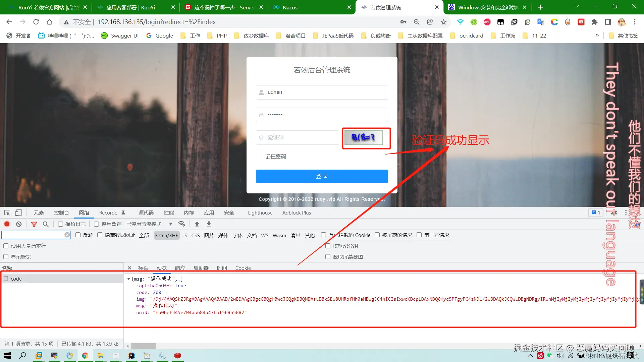
Task: Click the export HAR download icon
Action: (x=209, y=224)
